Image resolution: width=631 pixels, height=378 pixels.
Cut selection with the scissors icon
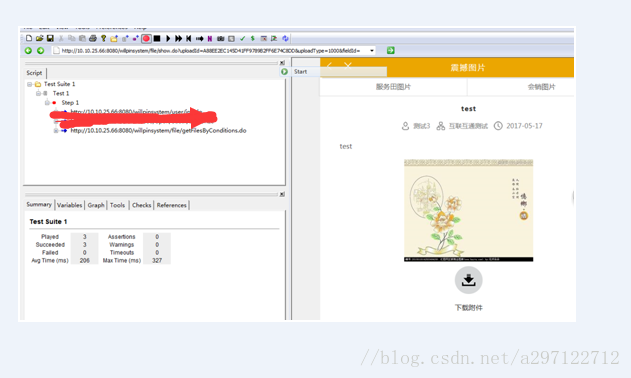61,38
